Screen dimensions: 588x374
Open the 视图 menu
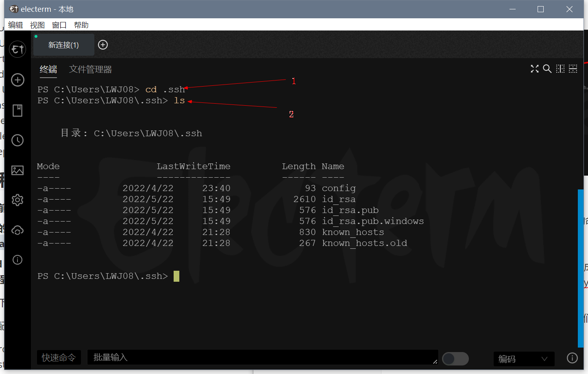point(37,25)
